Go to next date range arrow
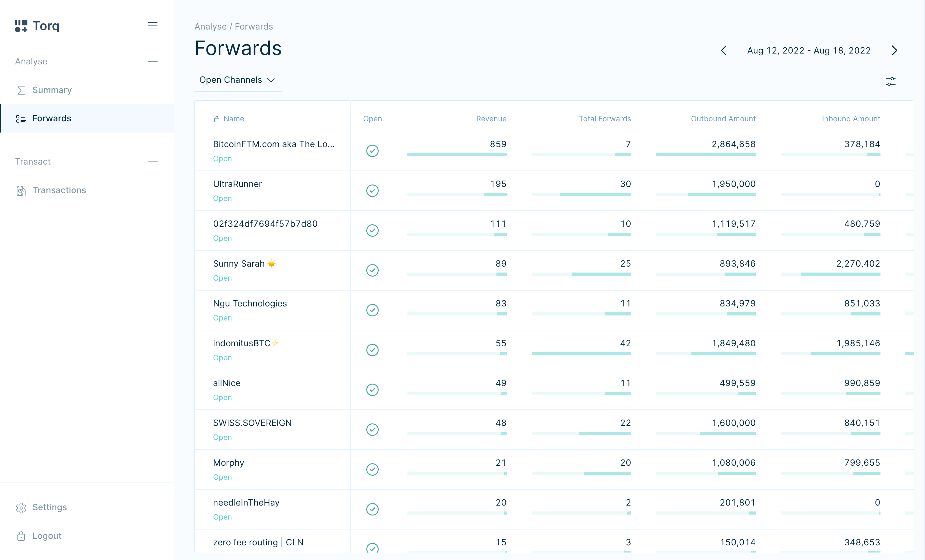The height and width of the screenshot is (560, 925). 894,51
